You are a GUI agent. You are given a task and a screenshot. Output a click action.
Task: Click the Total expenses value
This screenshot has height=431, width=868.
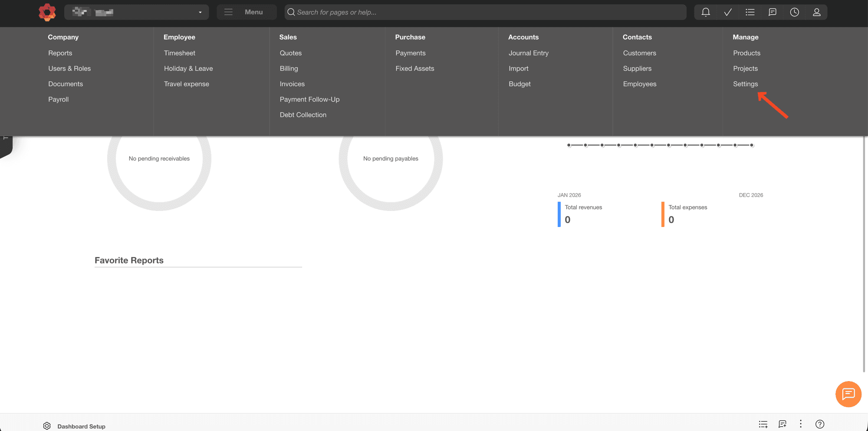click(671, 220)
